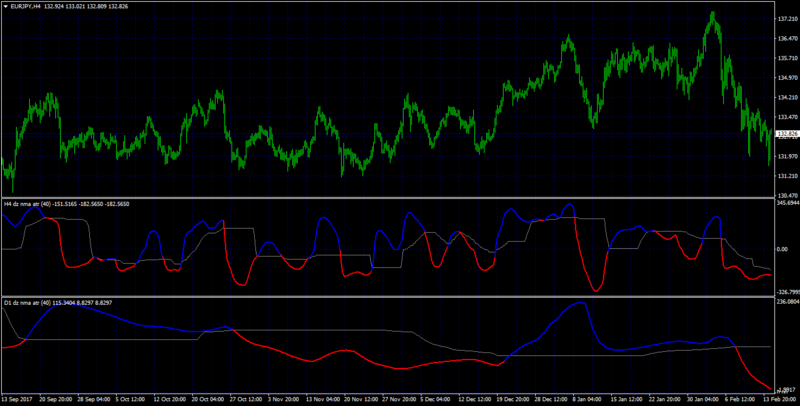The height and width of the screenshot is (406, 800).
Task: Click the D1 dz nma atr (40) indicator label
Action: coord(27,303)
